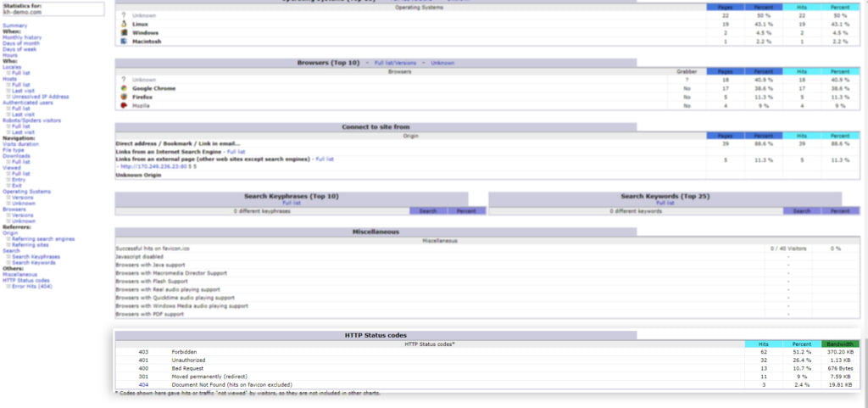Image resolution: width=868 pixels, height=408 pixels.
Task: Open Search Keyphrases in sidebar
Action: [36, 257]
